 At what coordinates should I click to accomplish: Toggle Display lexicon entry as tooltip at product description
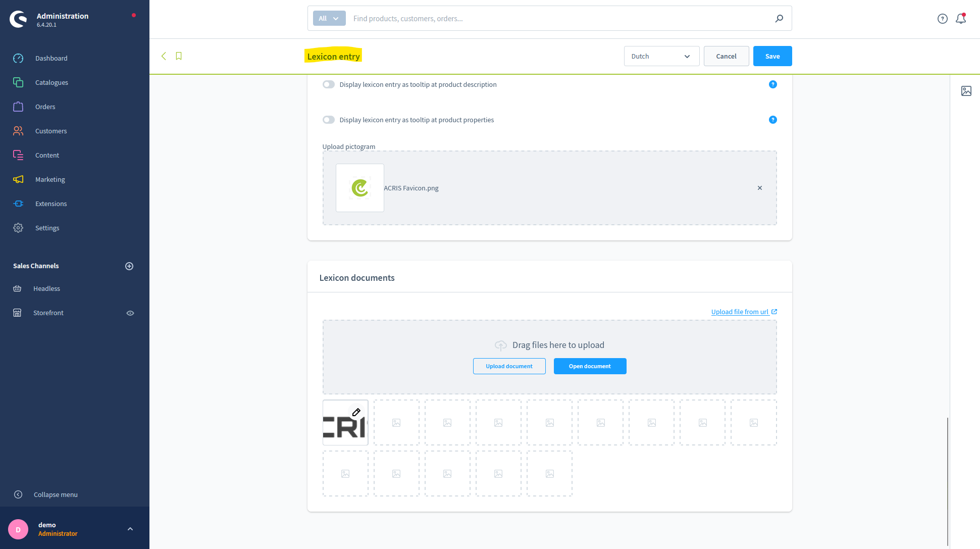coord(329,84)
